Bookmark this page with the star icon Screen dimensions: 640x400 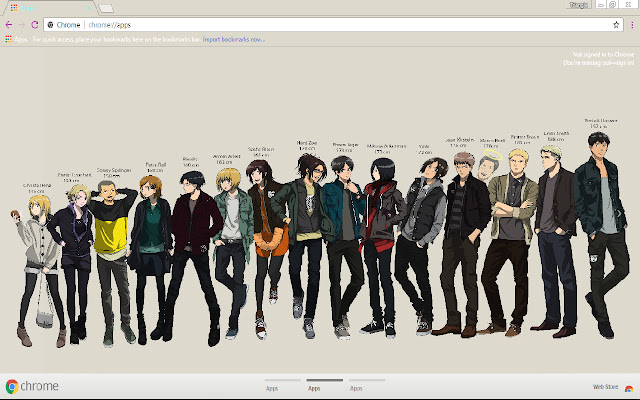click(616, 25)
